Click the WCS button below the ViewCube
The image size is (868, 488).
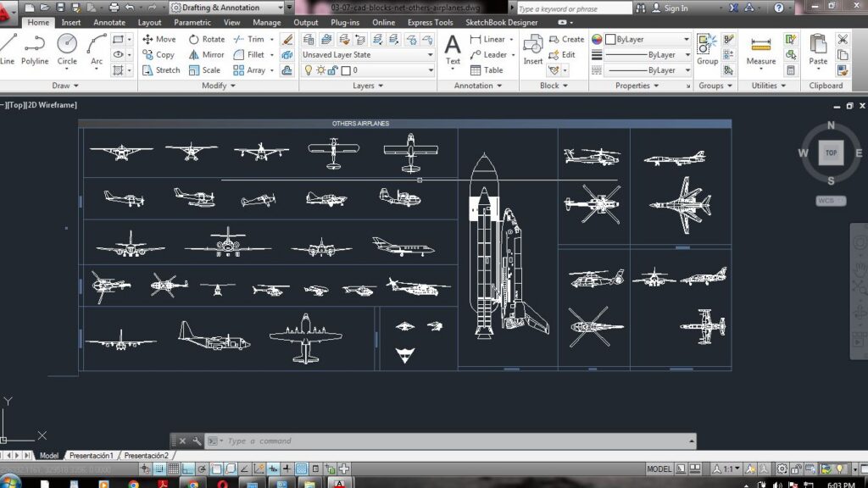831,201
